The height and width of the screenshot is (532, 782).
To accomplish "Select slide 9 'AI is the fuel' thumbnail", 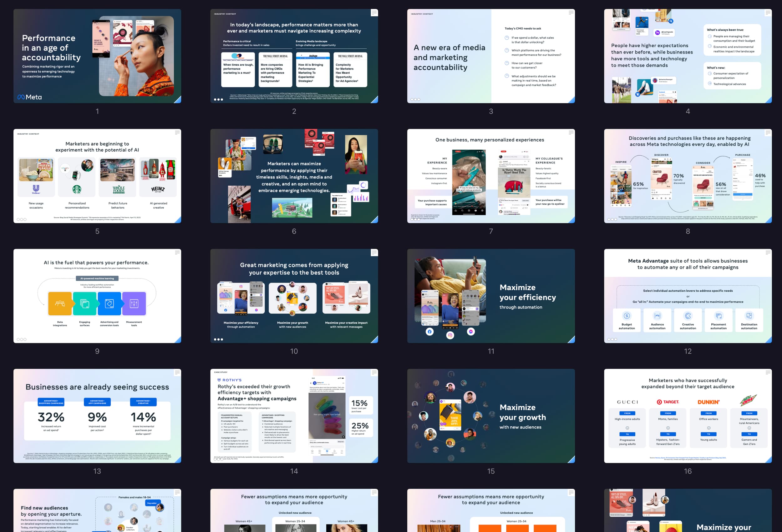I will click(x=97, y=296).
